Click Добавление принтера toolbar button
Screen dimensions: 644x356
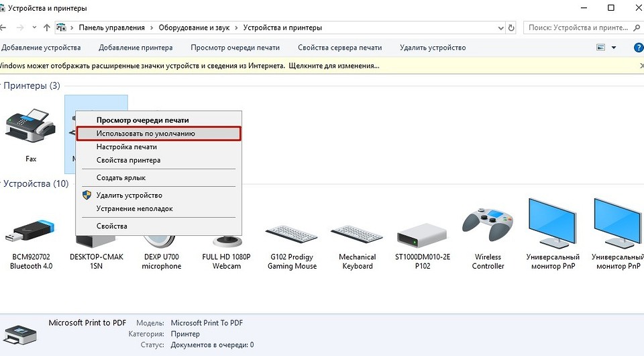pyautogui.click(x=136, y=48)
